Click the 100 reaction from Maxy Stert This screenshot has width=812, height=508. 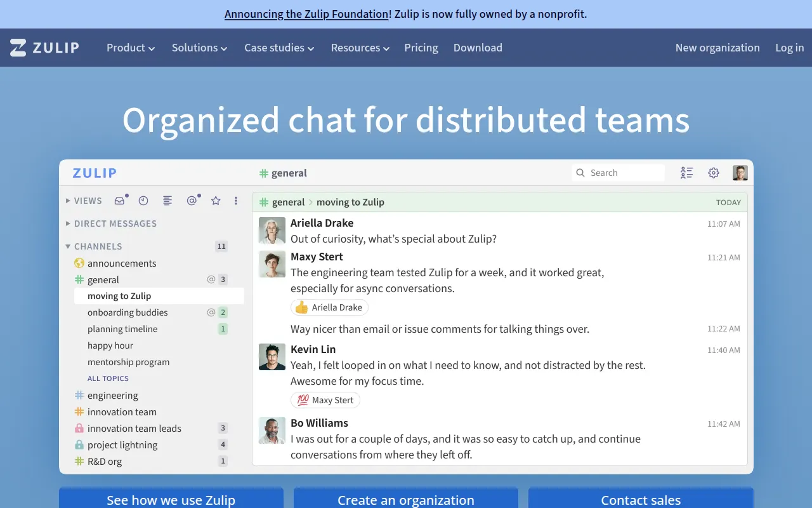click(x=325, y=400)
